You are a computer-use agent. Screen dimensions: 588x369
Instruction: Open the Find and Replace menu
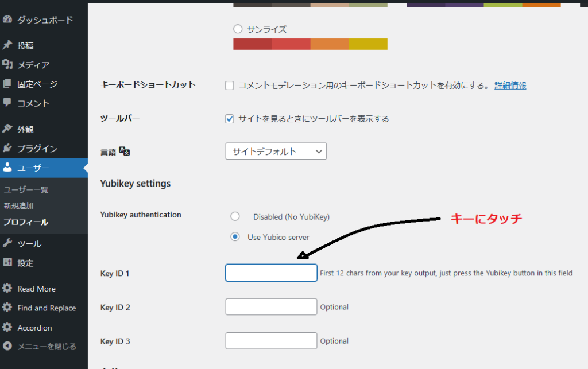point(46,308)
